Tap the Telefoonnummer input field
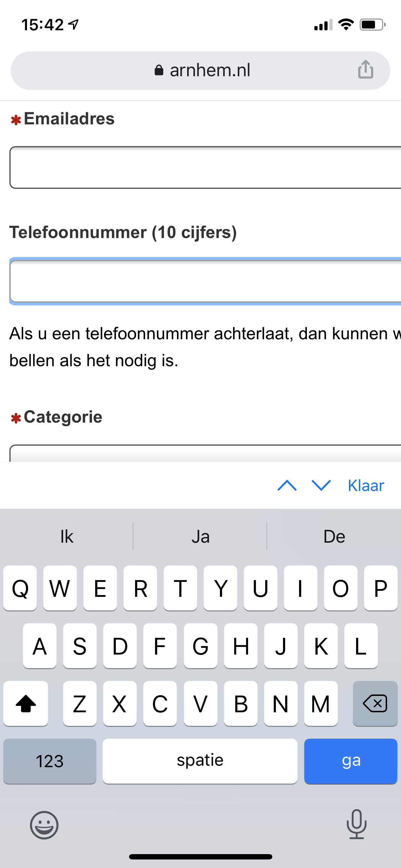Image resolution: width=401 pixels, height=868 pixels. 205,281
